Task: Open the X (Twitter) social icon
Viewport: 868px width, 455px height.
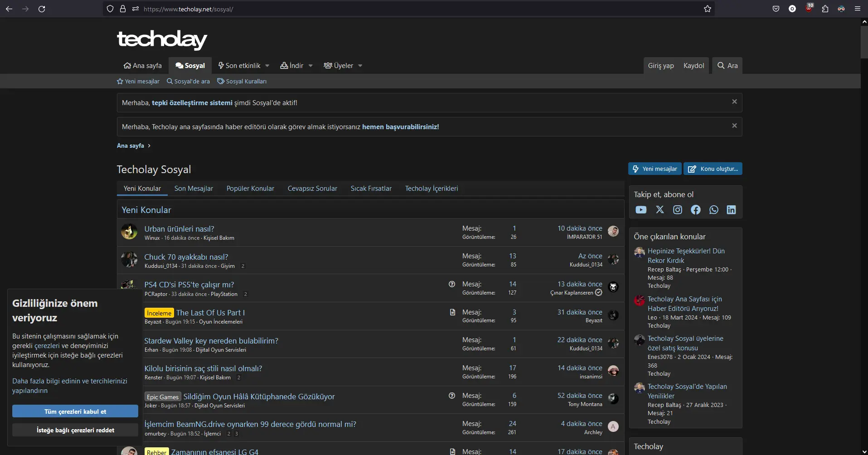Action: (x=660, y=210)
